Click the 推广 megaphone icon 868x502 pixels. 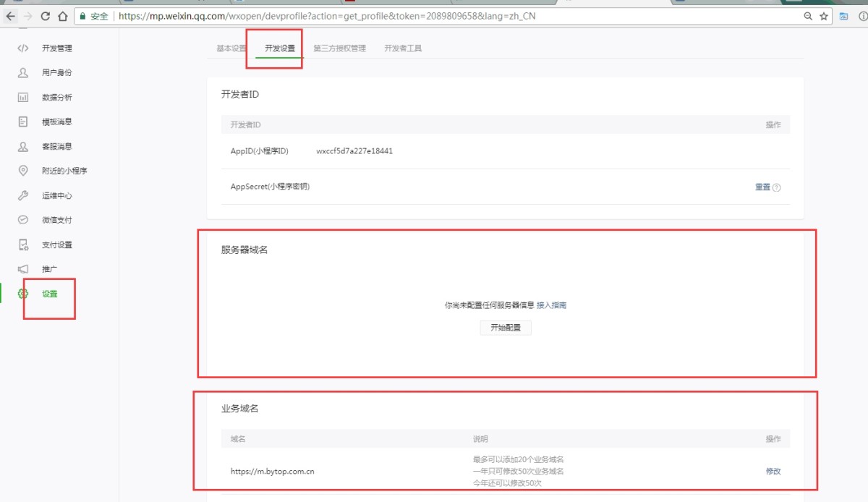(x=23, y=269)
